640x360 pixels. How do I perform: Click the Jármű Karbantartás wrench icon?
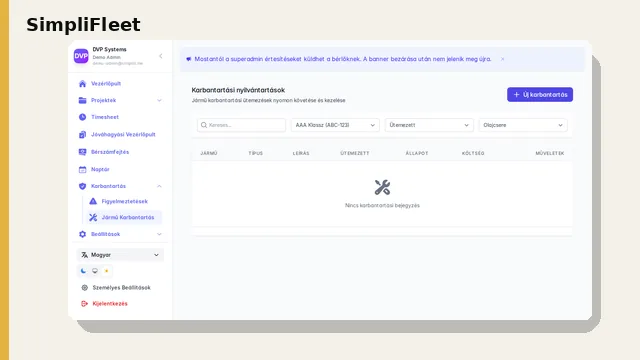[93, 218]
